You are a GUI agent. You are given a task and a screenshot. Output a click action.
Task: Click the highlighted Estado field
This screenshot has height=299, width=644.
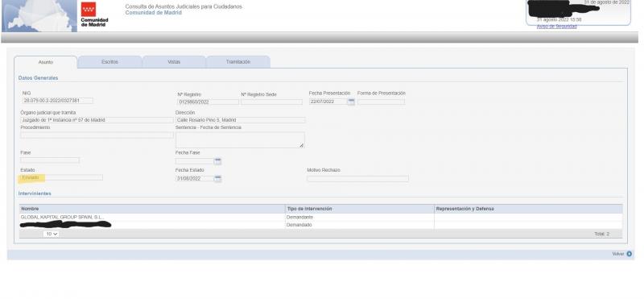click(x=62, y=177)
